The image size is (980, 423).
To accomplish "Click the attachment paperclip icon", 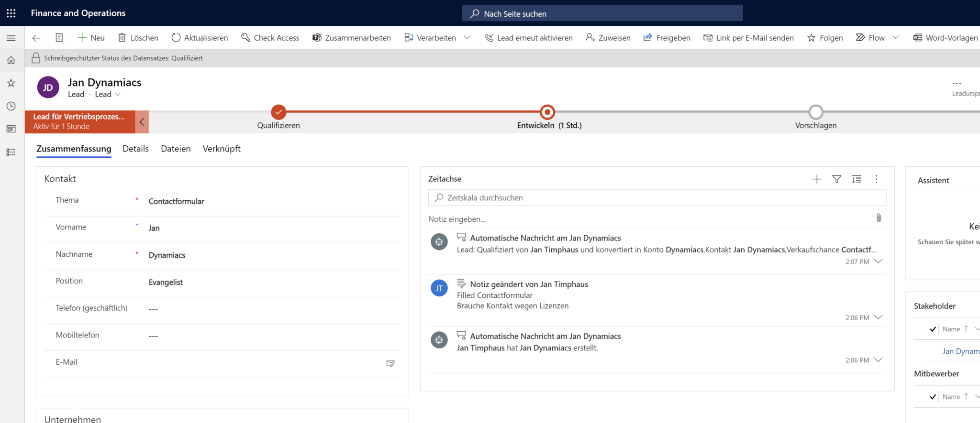I will [x=879, y=218].
